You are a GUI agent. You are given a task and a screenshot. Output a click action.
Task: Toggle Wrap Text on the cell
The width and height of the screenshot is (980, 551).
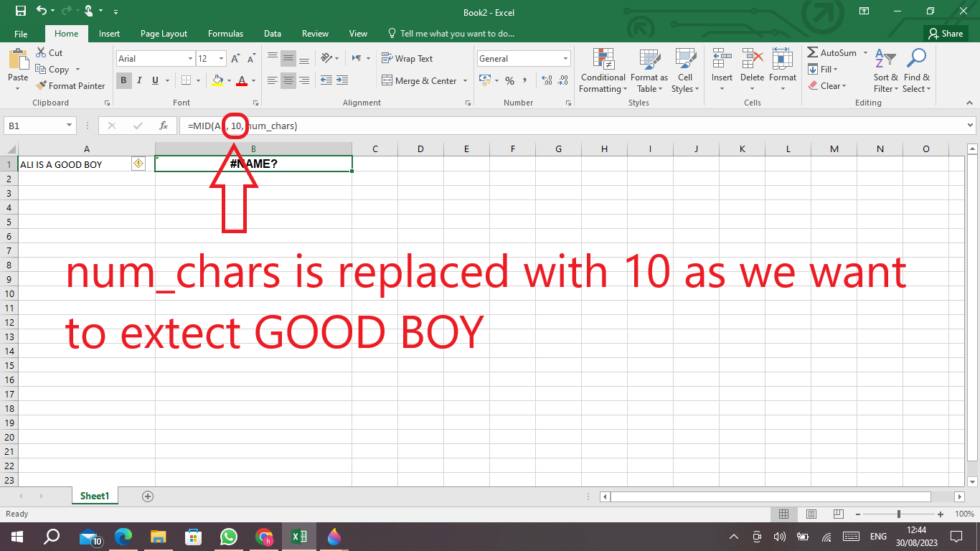click(x=407, y=59)
